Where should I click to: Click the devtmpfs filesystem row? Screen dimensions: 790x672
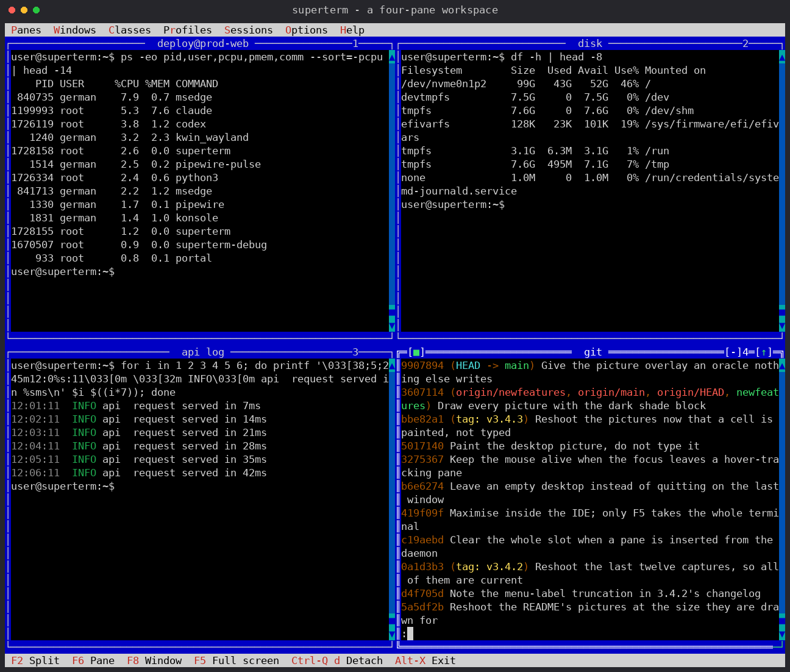point(535,97)
